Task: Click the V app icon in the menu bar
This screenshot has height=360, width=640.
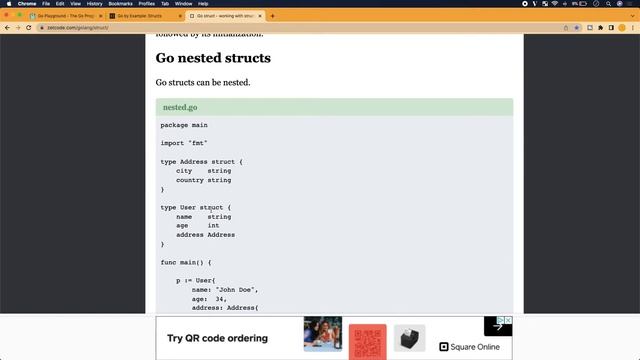Action: click(535, 4)
